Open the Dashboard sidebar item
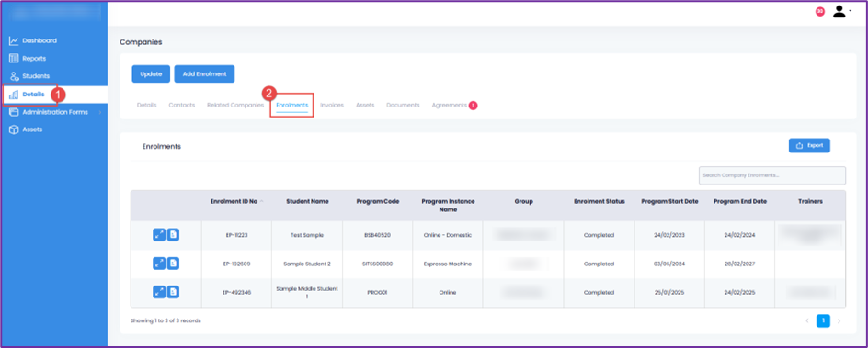Screen dimensions: 868x348 point(33,40)
